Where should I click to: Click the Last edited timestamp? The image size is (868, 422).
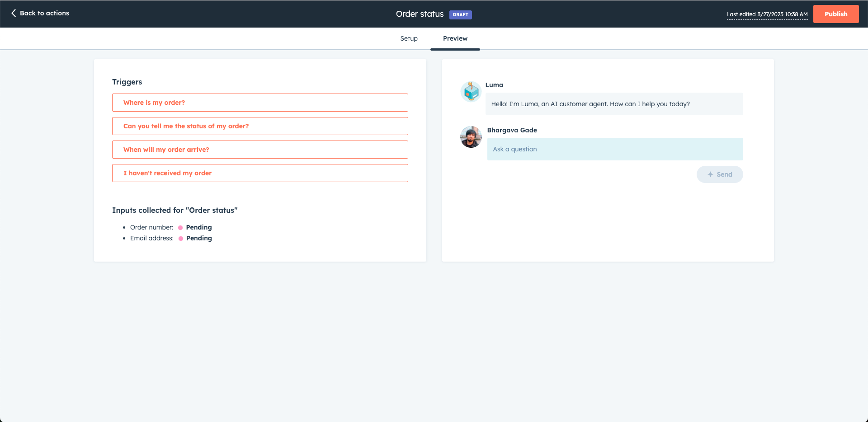(767, 14)
